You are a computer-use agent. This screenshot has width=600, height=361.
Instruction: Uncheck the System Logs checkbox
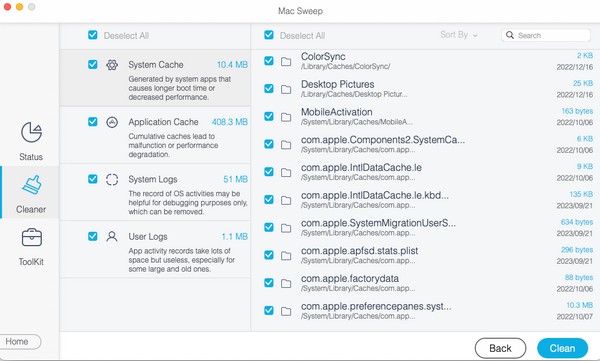(93, 179)
